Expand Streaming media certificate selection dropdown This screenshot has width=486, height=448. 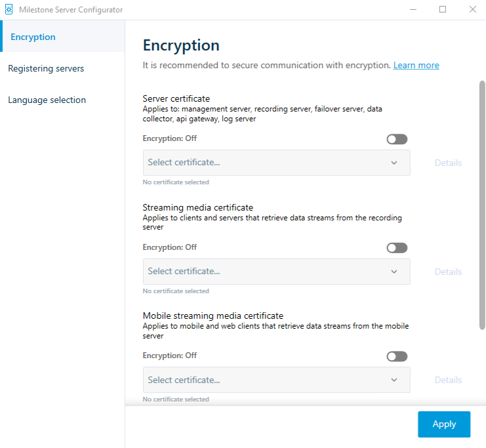[276, 272]
